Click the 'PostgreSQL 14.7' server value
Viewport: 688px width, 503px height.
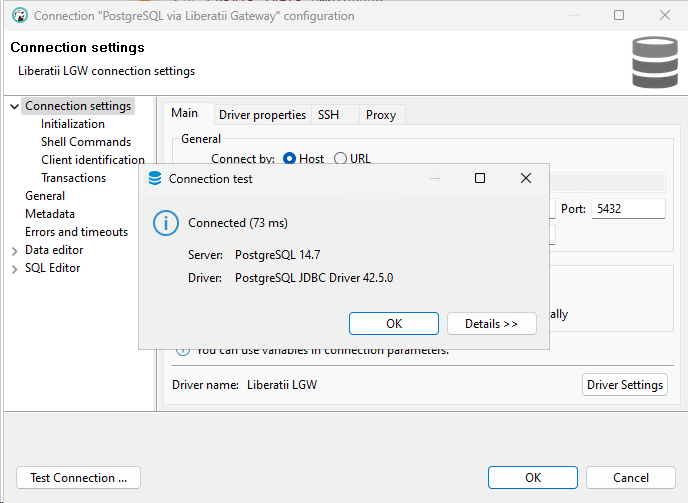pos(278,255)
